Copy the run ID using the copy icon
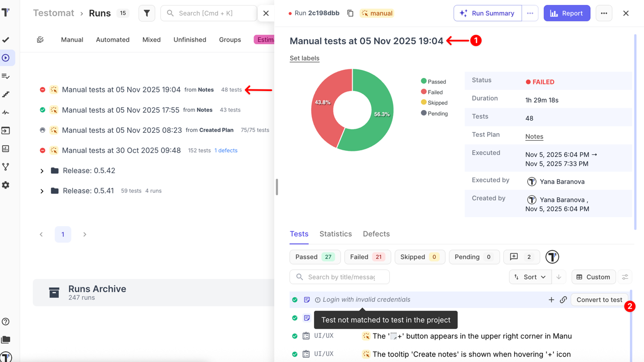644x362 pixels. [350, 14]
